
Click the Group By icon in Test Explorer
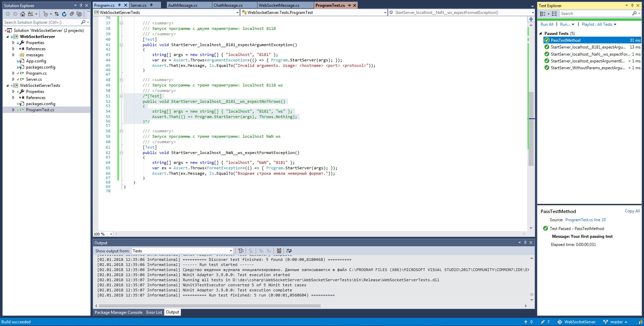pyautogui.click(x=543, y=14)
